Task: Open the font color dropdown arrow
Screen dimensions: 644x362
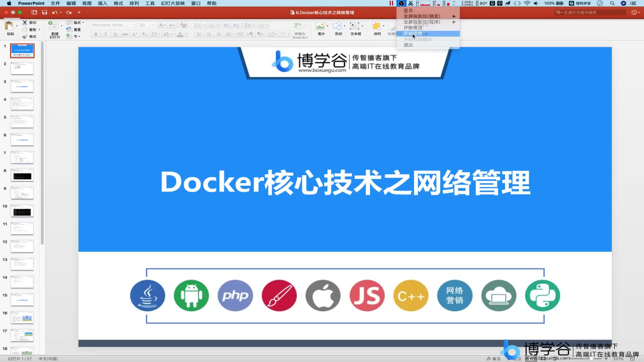Action: [x=186, y=34]
